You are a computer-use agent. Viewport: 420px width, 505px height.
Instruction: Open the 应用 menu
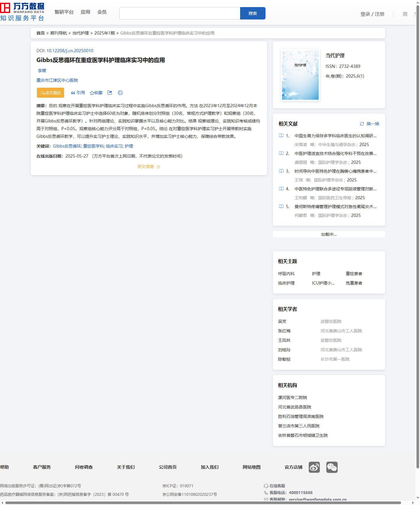(x=85, y=12)
